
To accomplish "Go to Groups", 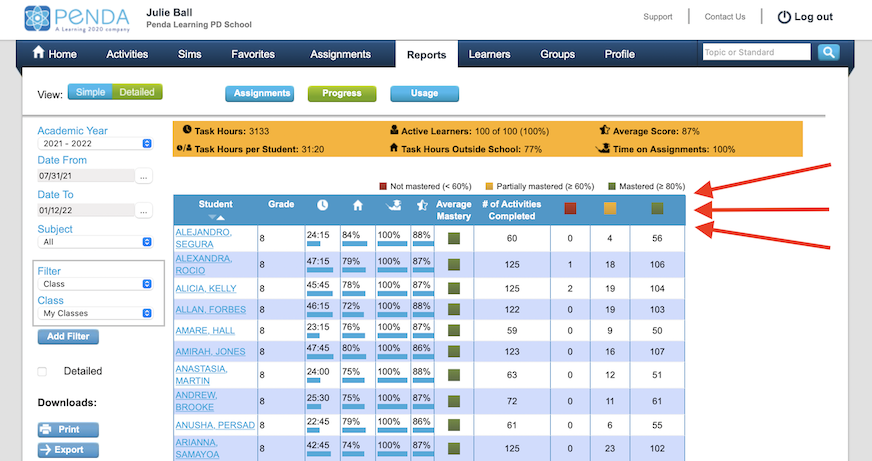I will tap(557, 54).
